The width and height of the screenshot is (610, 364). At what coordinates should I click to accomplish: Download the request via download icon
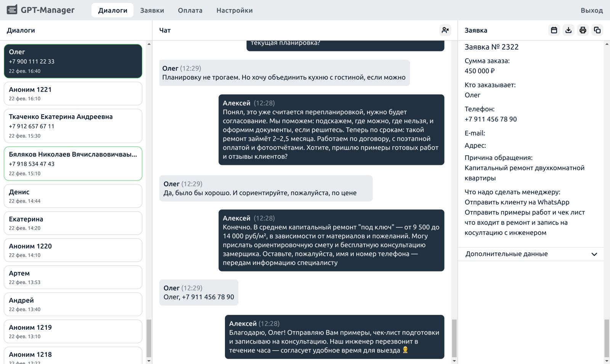coord(568,30)
